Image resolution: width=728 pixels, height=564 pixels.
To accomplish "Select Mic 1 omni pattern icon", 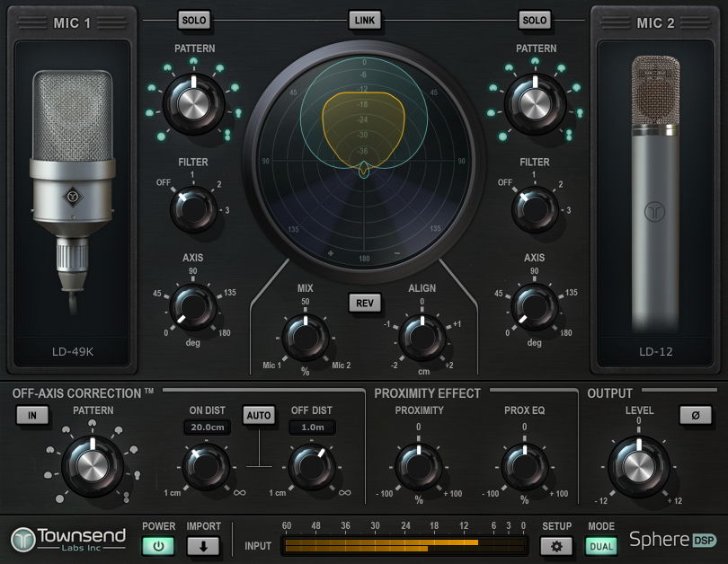I will 161,137.
